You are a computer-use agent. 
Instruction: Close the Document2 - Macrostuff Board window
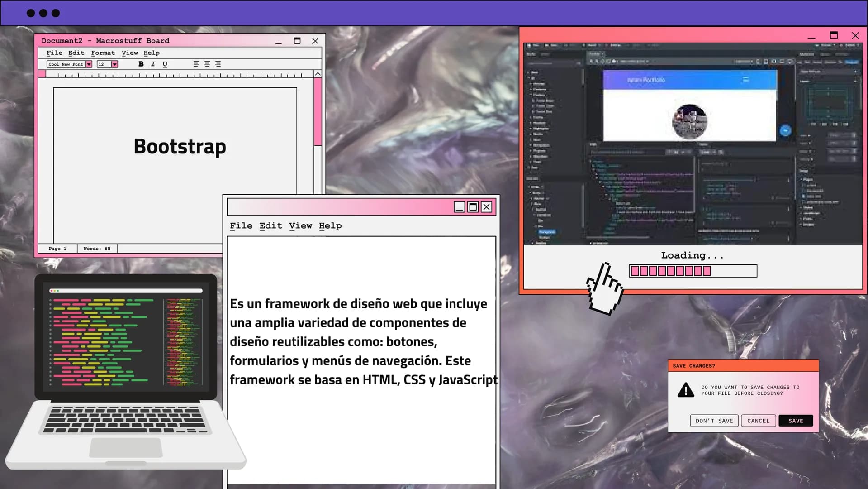[315, 41]
